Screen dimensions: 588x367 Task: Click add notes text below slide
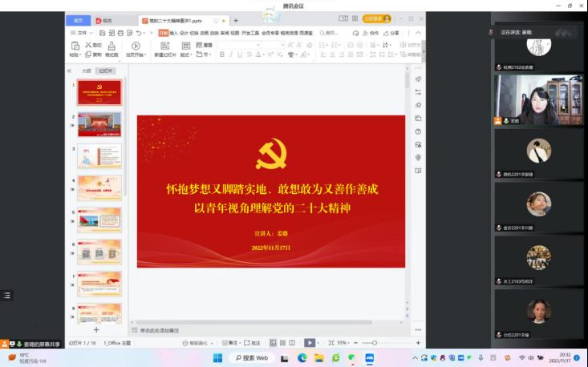159,330
